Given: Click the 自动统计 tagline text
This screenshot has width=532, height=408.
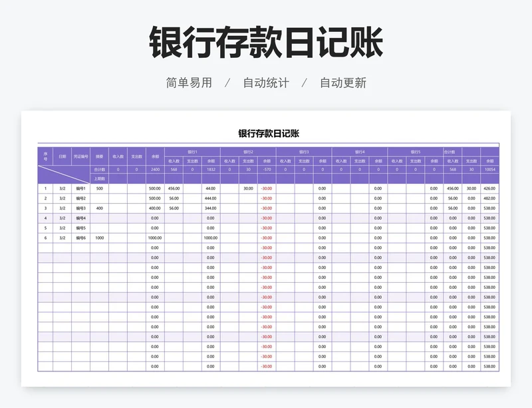Looking at the screenshot, I should point(266,83).
